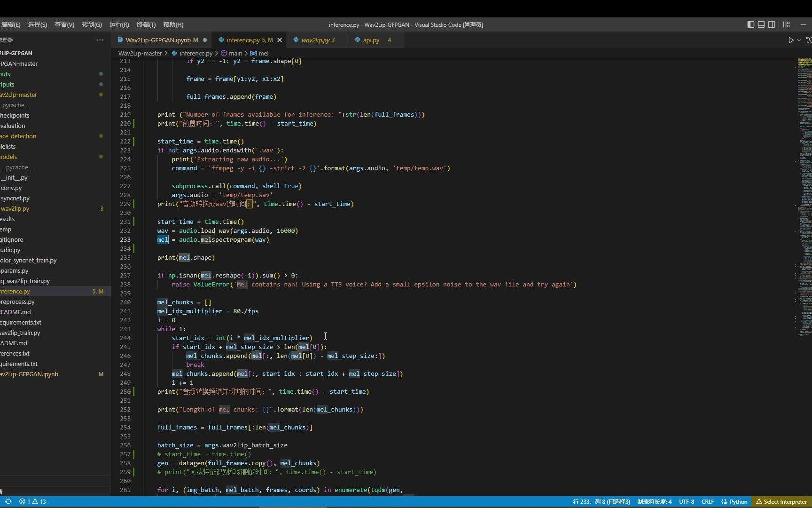Image resolution: width=812 pixels, height=508 pixels.
Task: Place cursor on line 240 mel_chunks code
Action: coord(184,302)
